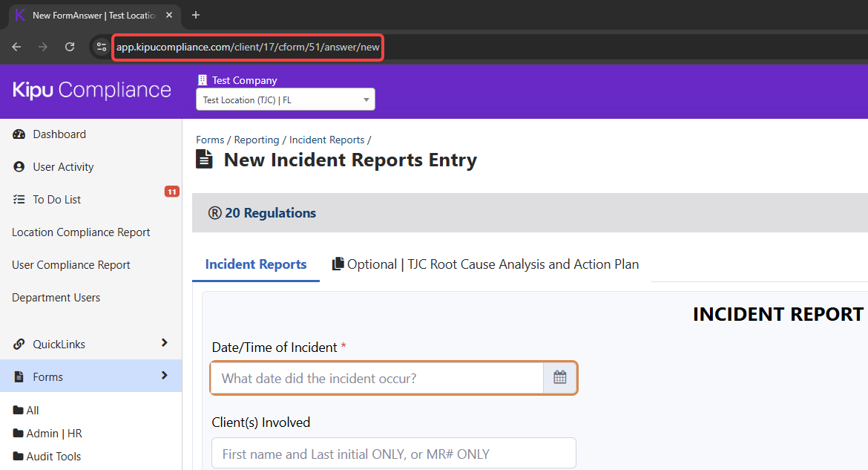Click the To Do List checklist icon
868x470 pixels.
[x=19, y=200]
